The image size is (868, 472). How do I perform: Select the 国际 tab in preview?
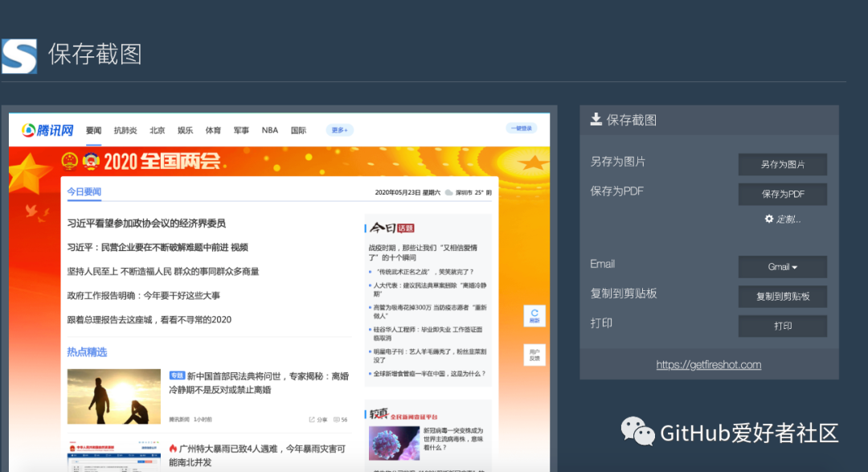pos(298,131)
